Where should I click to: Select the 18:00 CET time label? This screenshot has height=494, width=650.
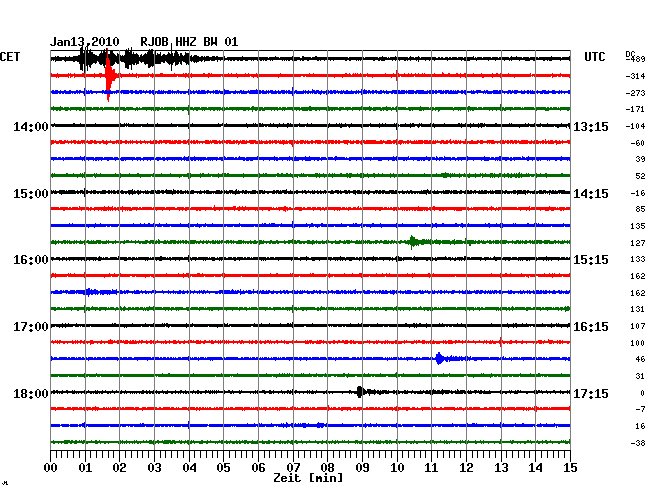(31, 393)
